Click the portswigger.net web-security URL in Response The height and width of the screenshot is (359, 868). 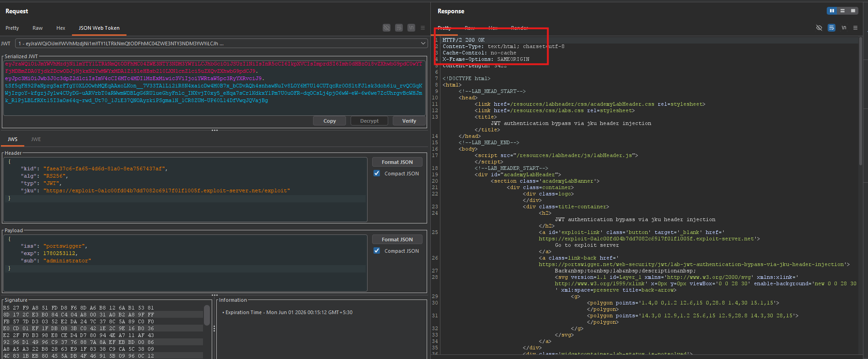(x=694, y=264)
